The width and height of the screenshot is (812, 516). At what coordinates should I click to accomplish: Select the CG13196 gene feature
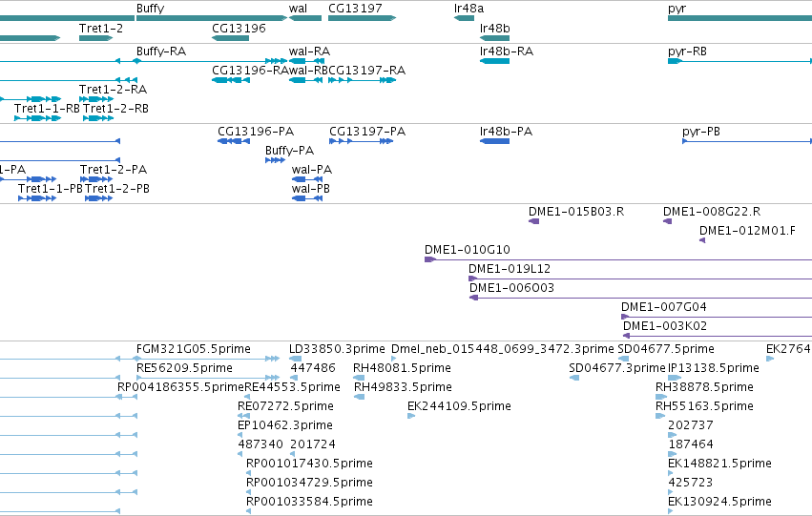click(231, 38)
